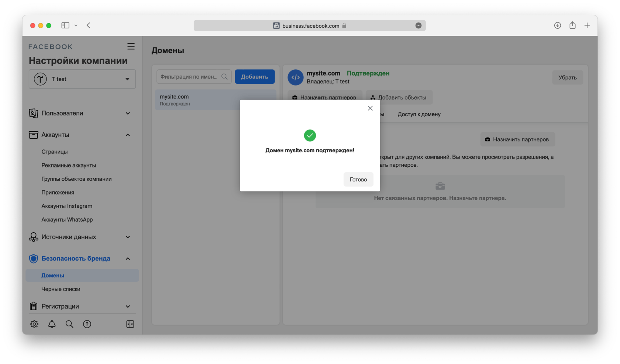Collapse the Безопасность бренда section chevron
The image size is (620, 364).
pos(128,259)
